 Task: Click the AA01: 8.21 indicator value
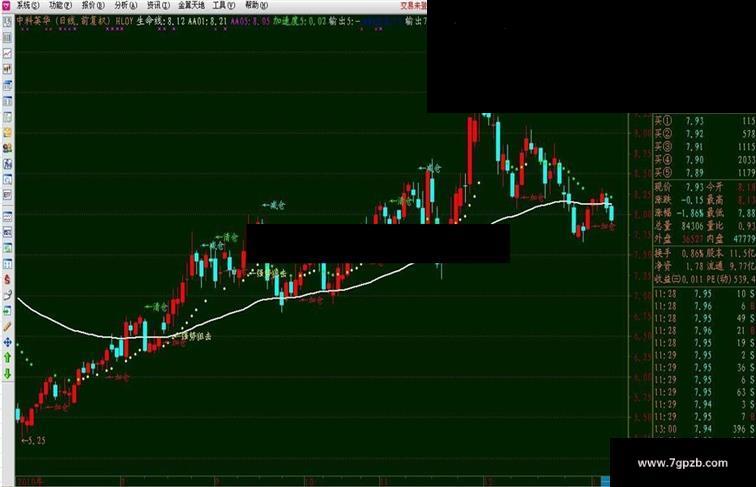coord(207,21)
